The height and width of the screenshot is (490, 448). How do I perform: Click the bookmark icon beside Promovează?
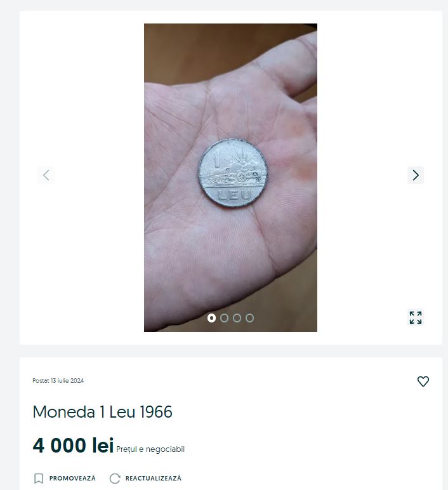point(39,479)
